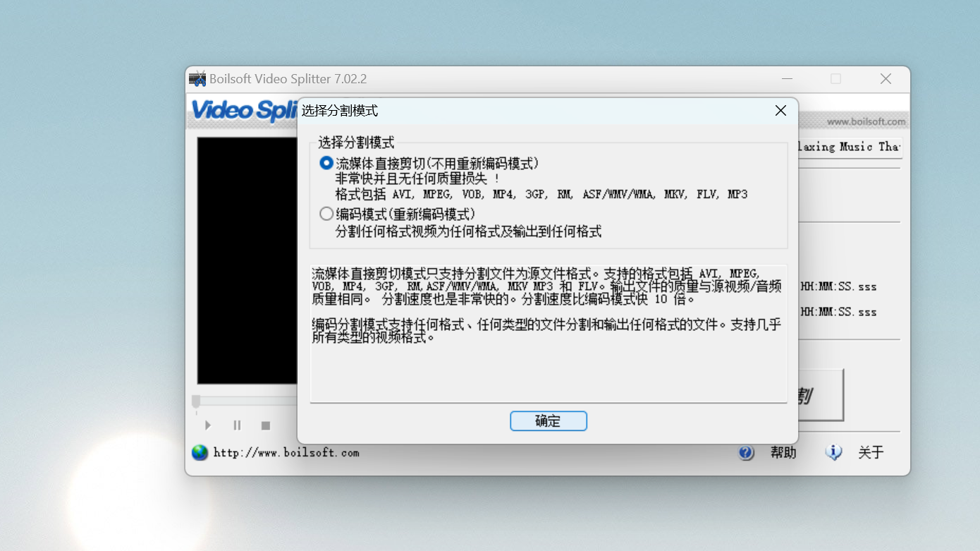Click the '格式包括 AVI, MPEG, VOB' formats line
The width and height of the screenshot is (980, 551).
click(x=541, y=194)
